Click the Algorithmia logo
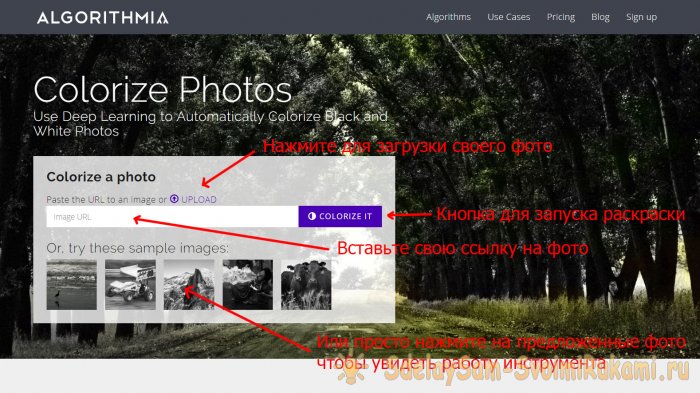Image resolution: width=700 pixels, height=393 pixels. coord(103,18)
